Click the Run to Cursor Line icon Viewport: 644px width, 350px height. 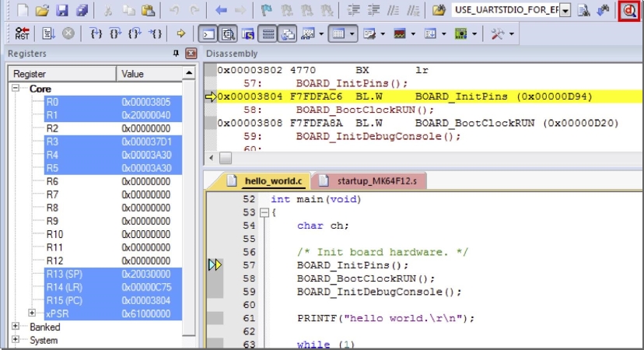(x=155, y=34)
